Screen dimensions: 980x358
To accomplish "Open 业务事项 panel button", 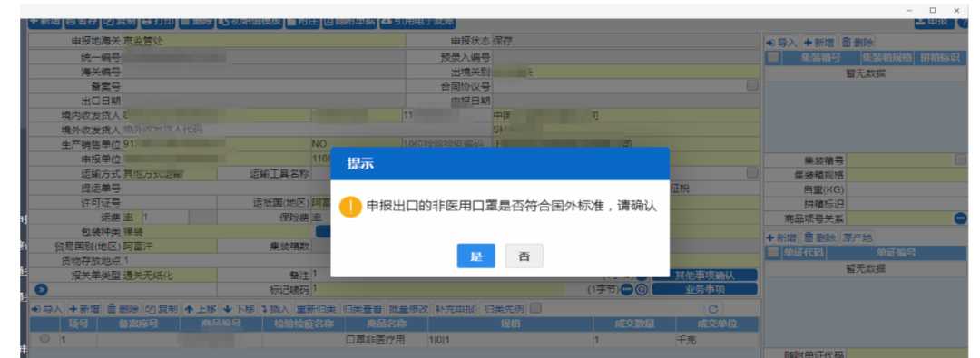I will 704,289.
